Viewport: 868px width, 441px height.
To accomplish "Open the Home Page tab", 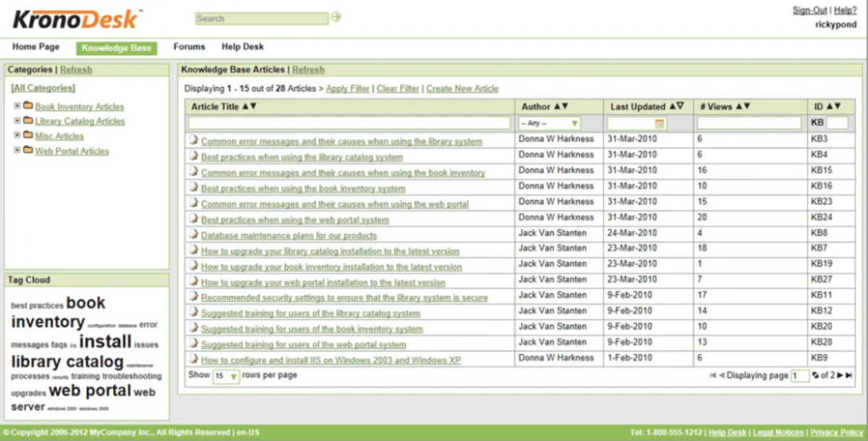I will pos(36,46).
